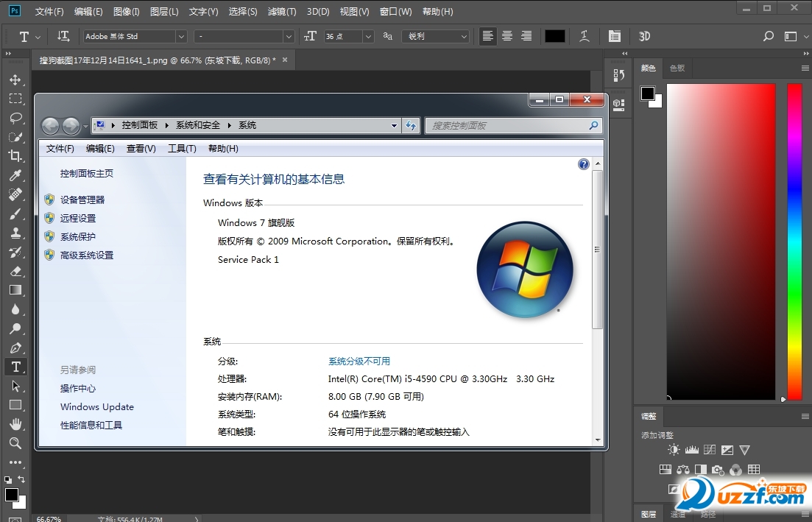
Task: Select the Move tool
Action: [15, 80]
